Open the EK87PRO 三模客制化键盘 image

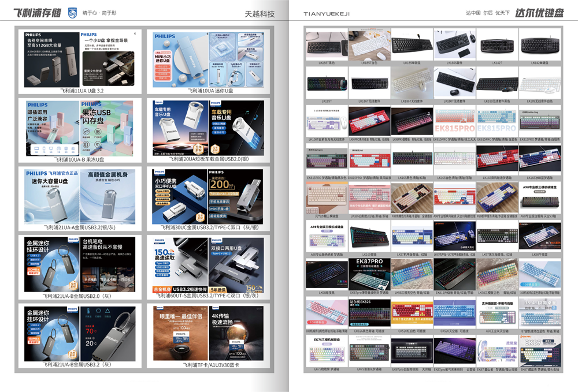tap(369, 275)
